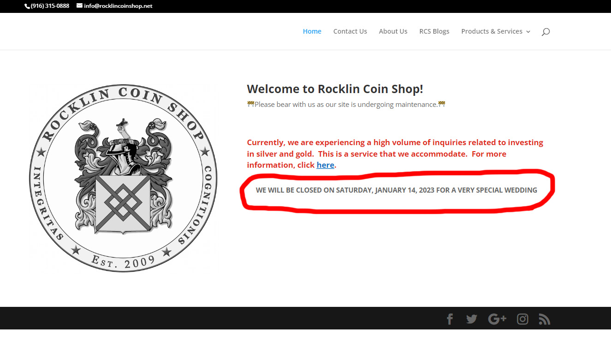Open RCS Blogs menu item
This screenshot has width=611, height=364.
pyautogui.click(x=434, y=31)
